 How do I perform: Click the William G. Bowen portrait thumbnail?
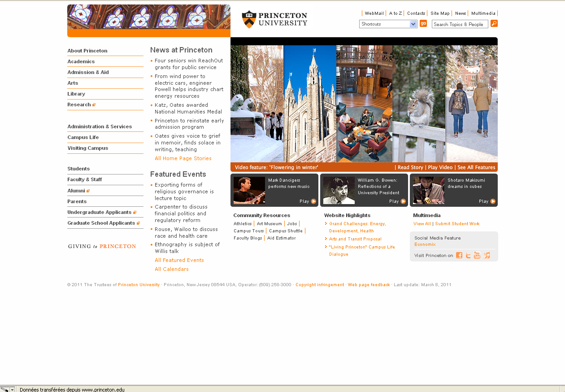click(339, 190)
